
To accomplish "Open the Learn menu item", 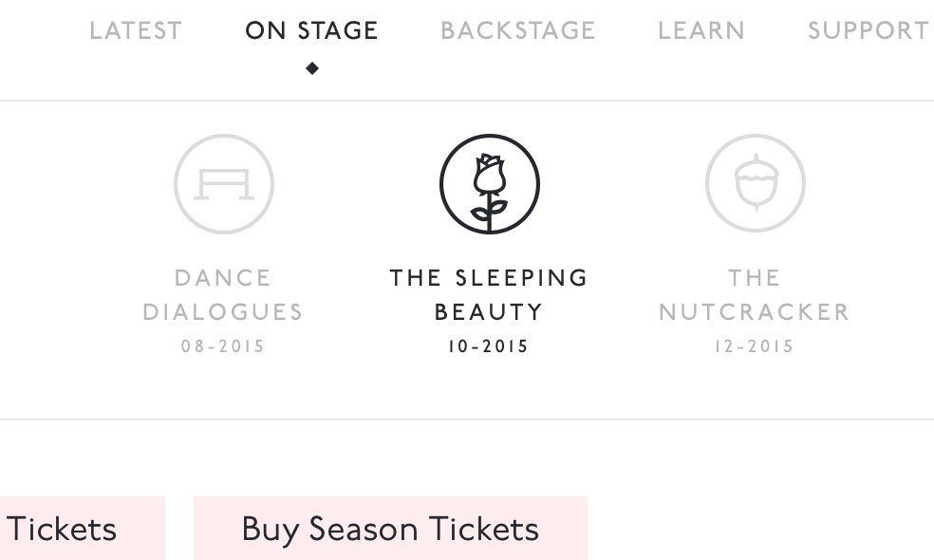I will (x=701, y=30).
